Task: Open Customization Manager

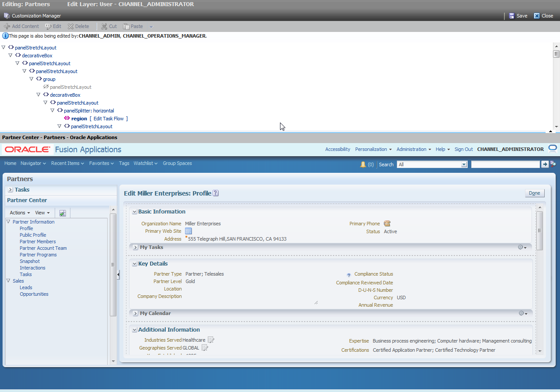Action: coord(33,16)
